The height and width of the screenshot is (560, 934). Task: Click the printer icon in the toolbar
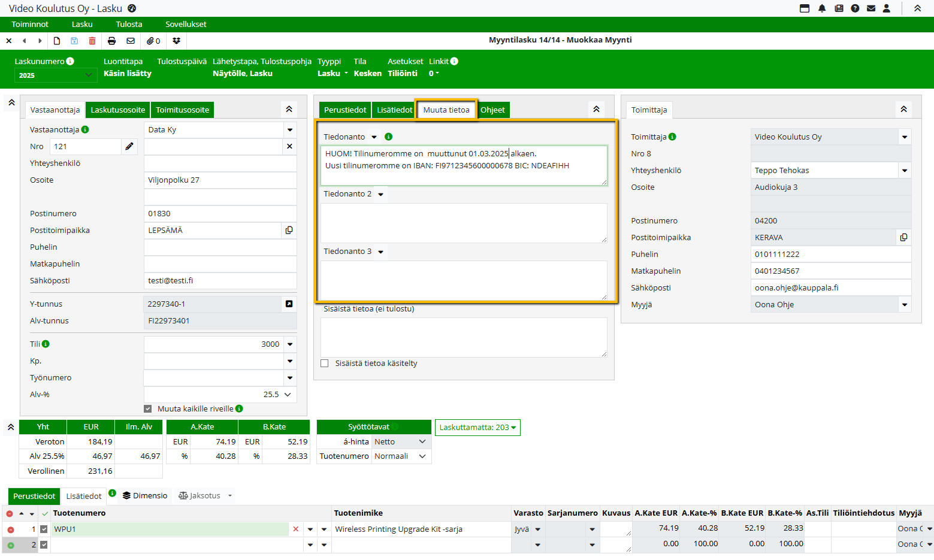[x=111, y=41]
